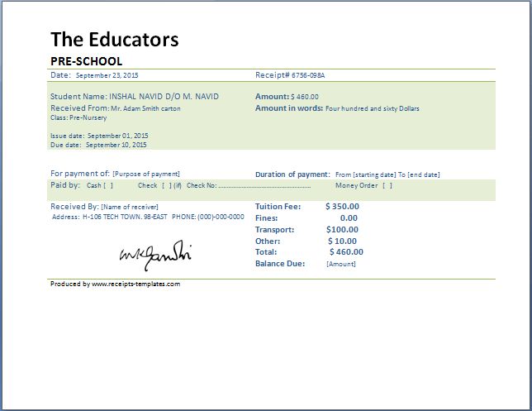Click 'Mr. Adam Smith carton' text
The height and width of the screenshot is (411, 532).
coord(146,108)
